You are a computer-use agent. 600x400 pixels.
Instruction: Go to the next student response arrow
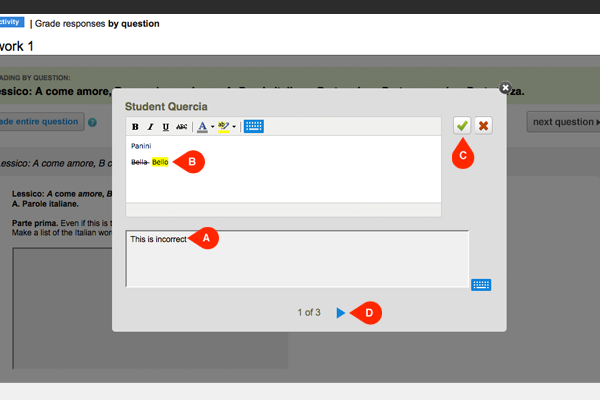pos(341,313)
